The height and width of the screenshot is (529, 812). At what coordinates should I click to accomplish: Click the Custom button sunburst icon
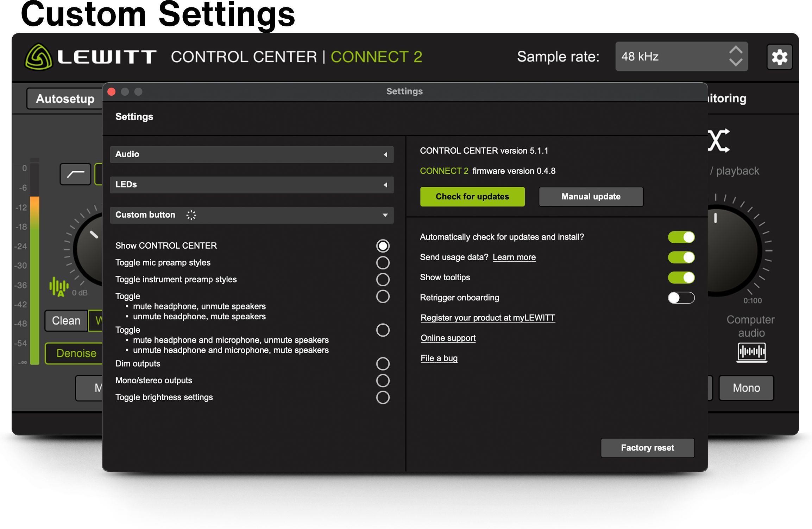click(x=191, y=215)
